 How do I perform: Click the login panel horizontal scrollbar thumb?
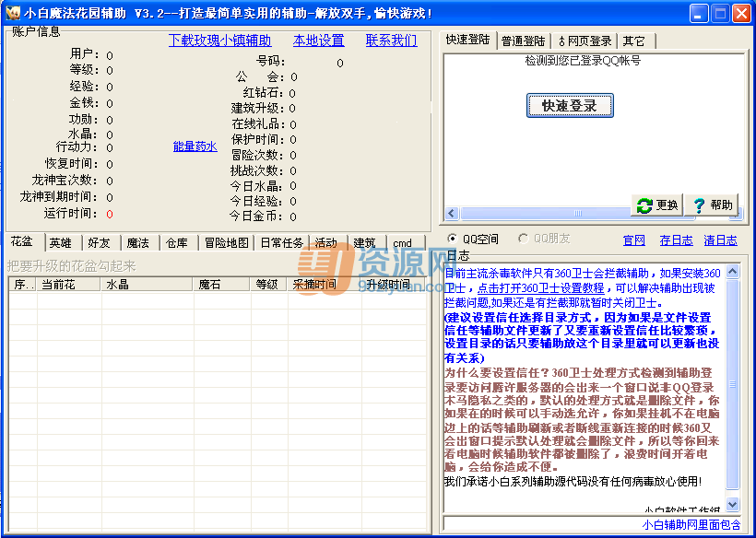(577, 213)
